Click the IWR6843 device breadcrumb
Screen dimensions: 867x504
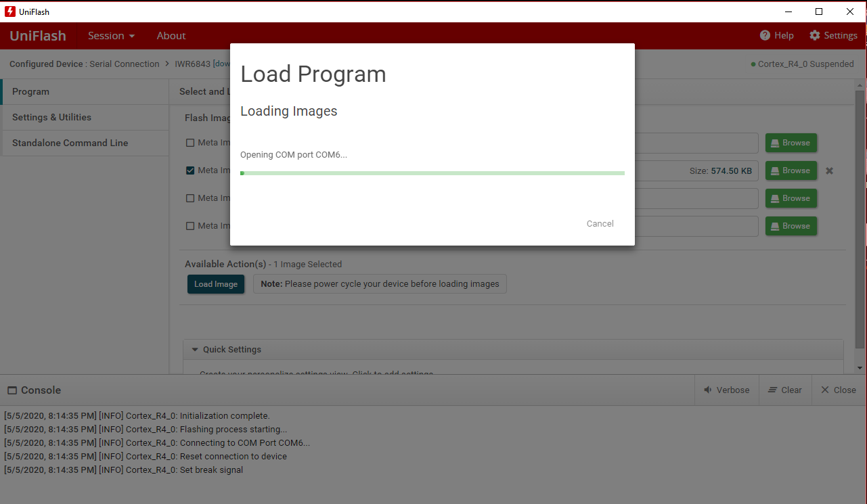tap(193, 64)
